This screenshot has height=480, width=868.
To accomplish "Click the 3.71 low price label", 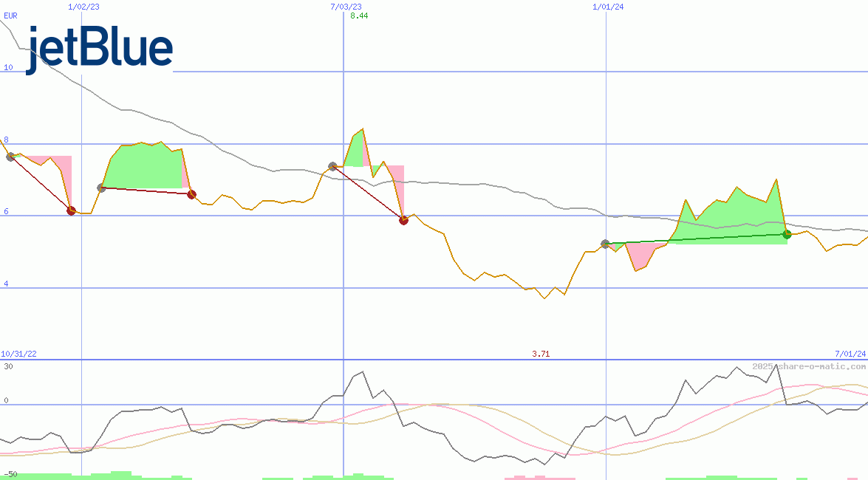I will (541, 354).
